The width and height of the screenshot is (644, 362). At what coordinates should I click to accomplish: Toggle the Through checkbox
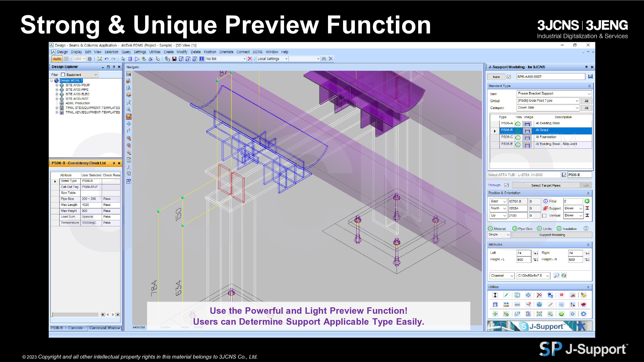[506, 185]
